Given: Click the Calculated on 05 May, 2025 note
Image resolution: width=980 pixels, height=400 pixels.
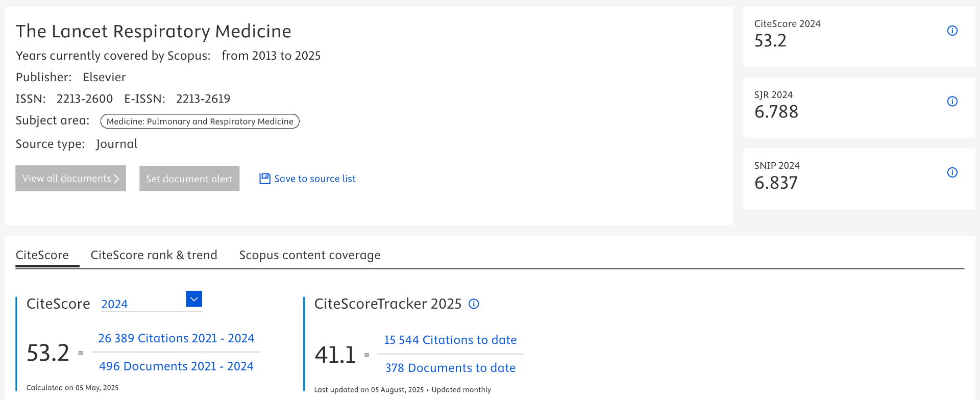Looking at the screenshot, I should 72,388.
